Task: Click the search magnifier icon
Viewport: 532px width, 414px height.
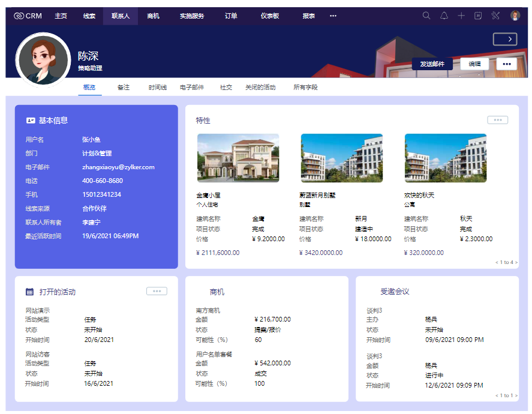Action: 426,16
